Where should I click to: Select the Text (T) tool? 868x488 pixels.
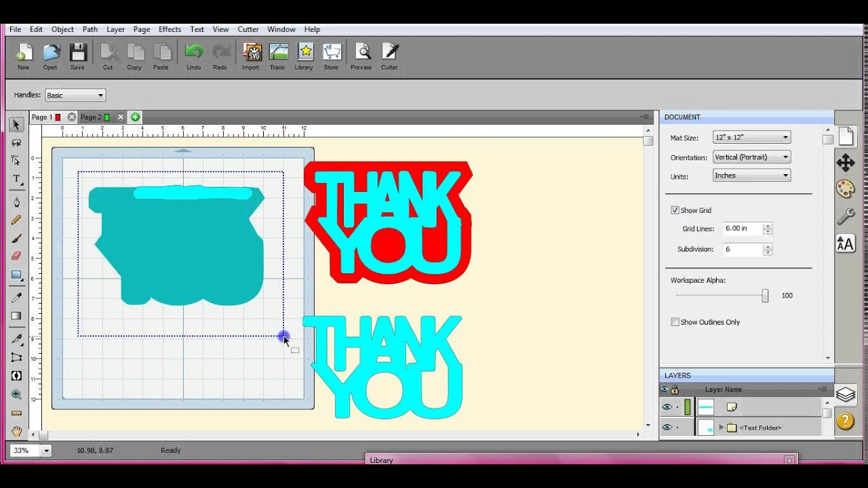click(x=17, y=179)
